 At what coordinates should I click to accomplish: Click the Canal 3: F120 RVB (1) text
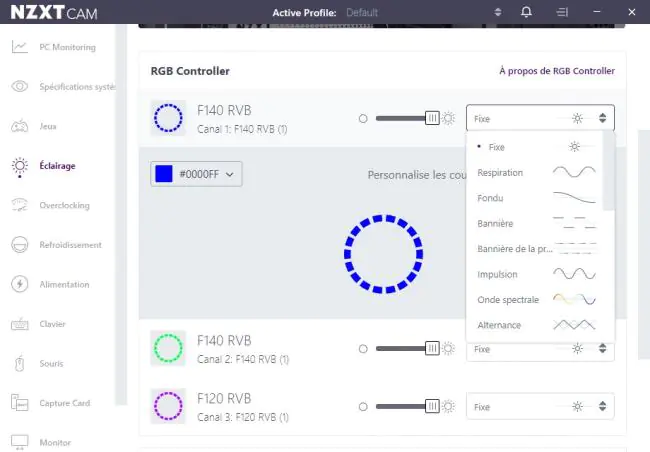243,418
